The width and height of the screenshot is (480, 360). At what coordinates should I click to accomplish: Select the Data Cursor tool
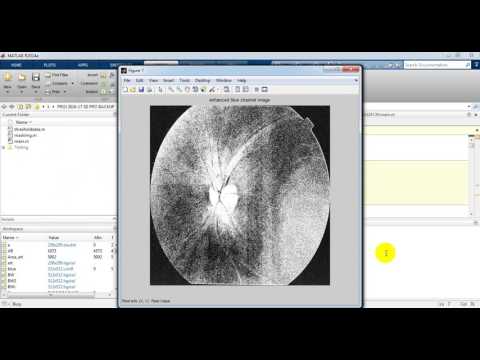[203, 89]
